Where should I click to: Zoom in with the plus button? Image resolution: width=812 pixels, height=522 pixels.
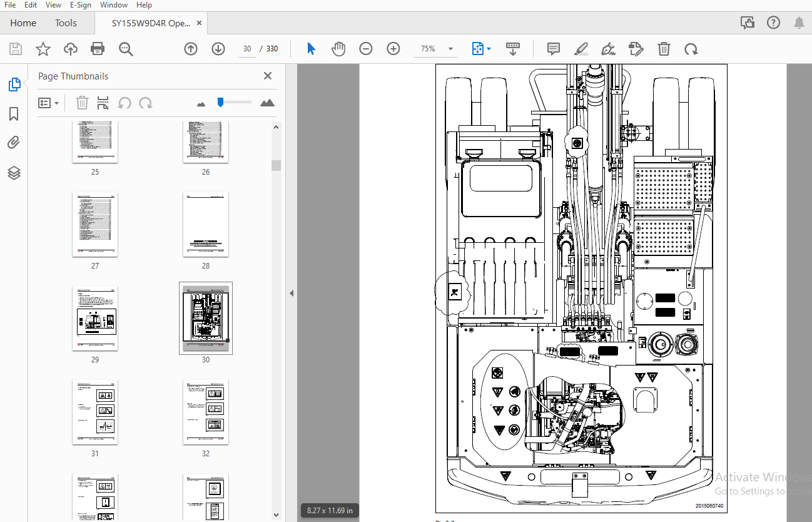click(x=393, y=49)
